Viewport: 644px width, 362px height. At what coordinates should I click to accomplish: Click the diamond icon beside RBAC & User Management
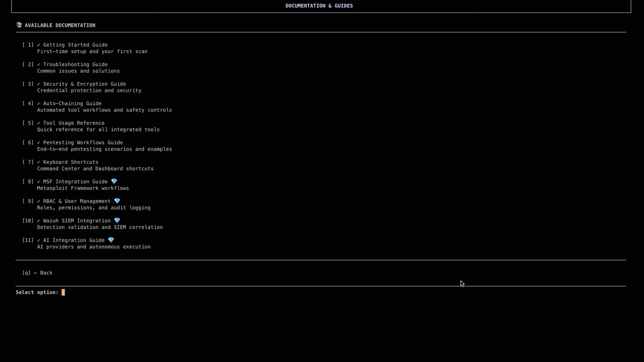pyautogui.click(x=117, y=201)
